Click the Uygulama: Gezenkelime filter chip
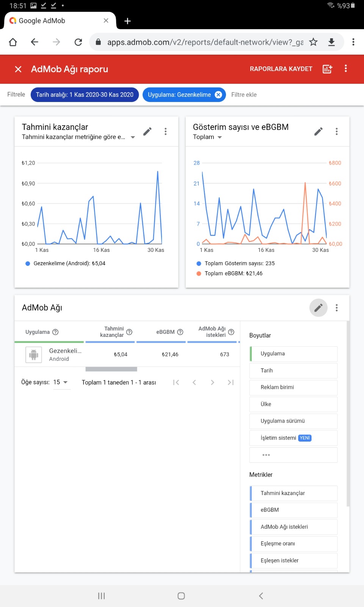 tap(179, 95)
